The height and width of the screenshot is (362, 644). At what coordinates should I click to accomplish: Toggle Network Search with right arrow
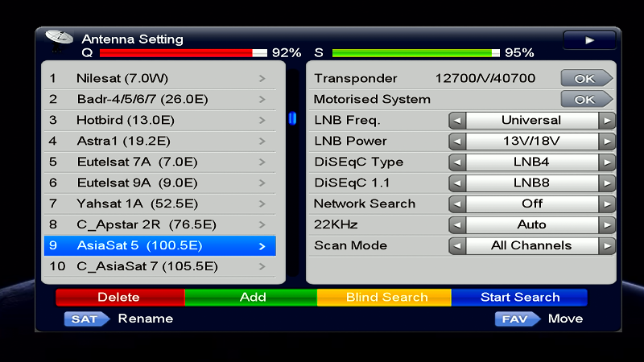607,204
